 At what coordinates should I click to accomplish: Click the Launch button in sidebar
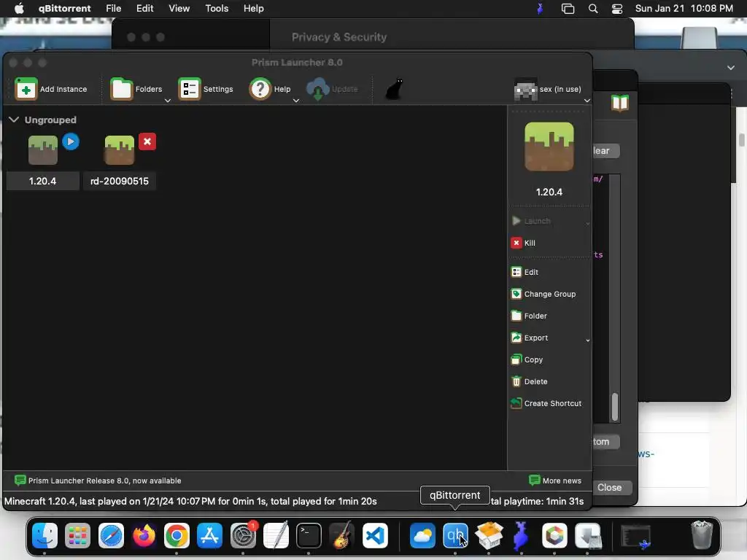coord(531,221)
